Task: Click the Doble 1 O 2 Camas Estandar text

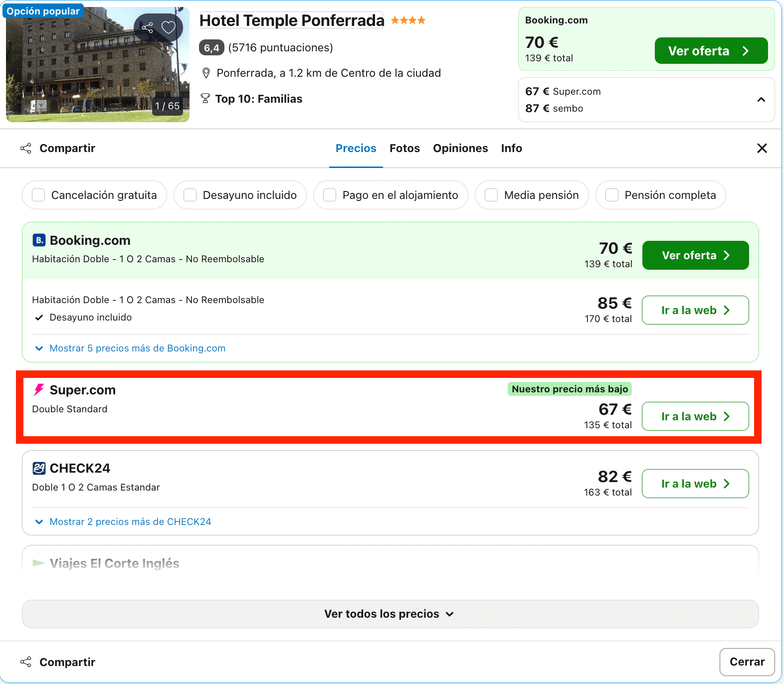Action: coord(96,487)
